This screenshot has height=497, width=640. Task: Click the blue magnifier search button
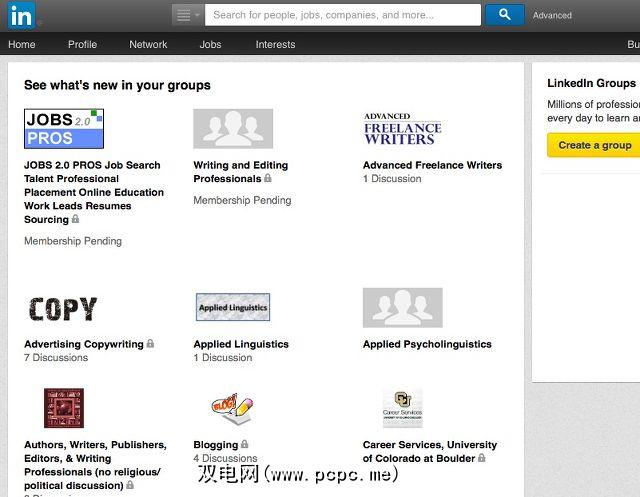[504, 15]
